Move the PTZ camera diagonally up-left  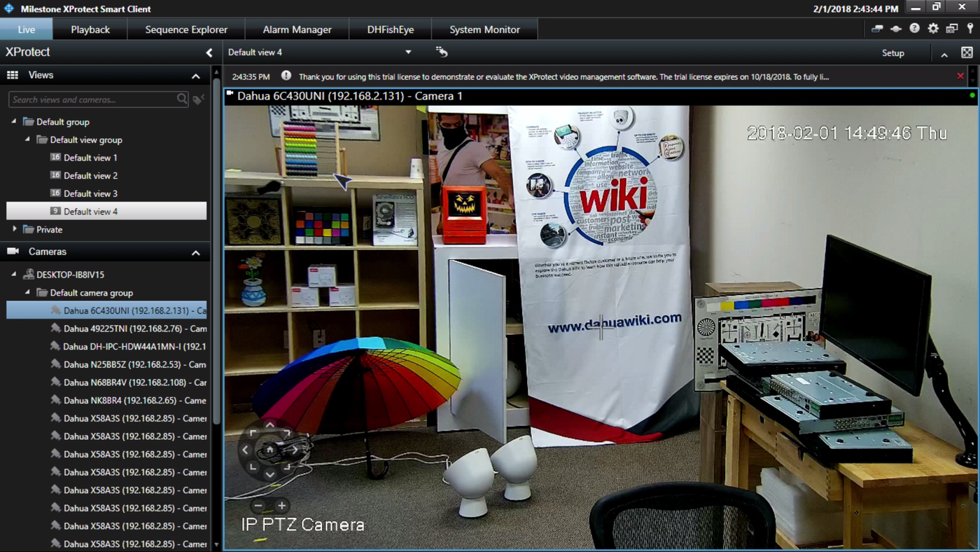coord(253,434)
